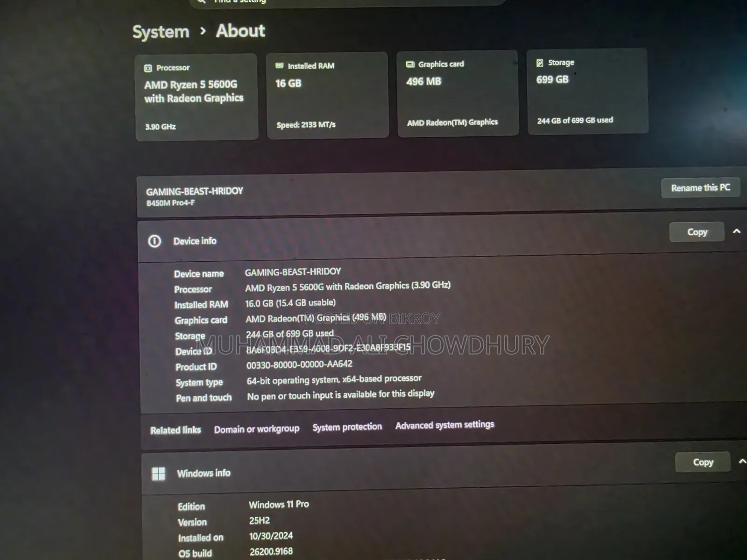This screenshot has width=747, height=560.
Task: Select No pen or touch input text
Action: click(340, 395)
